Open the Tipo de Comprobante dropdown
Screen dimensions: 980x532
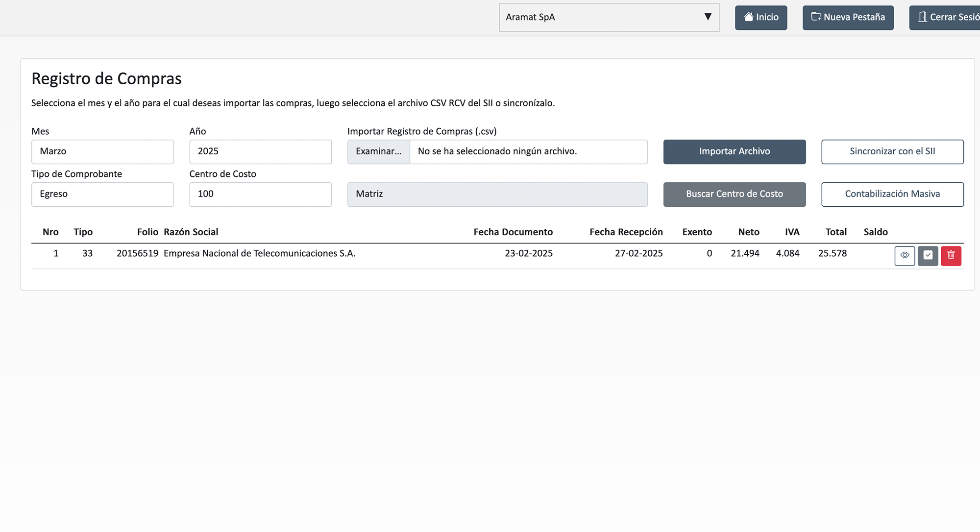point(102,194)
